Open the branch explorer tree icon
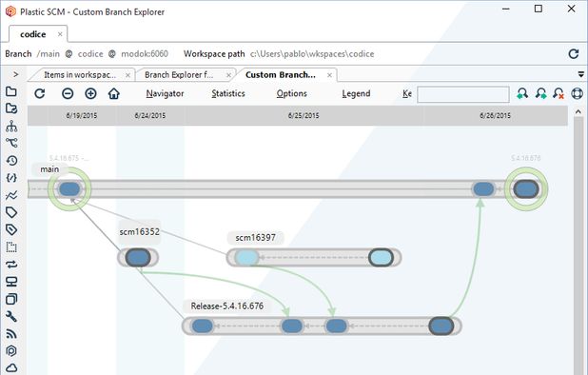Viewport: 588px width, 375px height. tap(11, 126)
